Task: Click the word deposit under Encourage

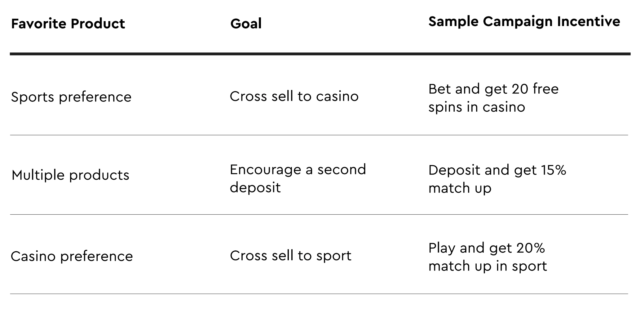Action: 255,187
